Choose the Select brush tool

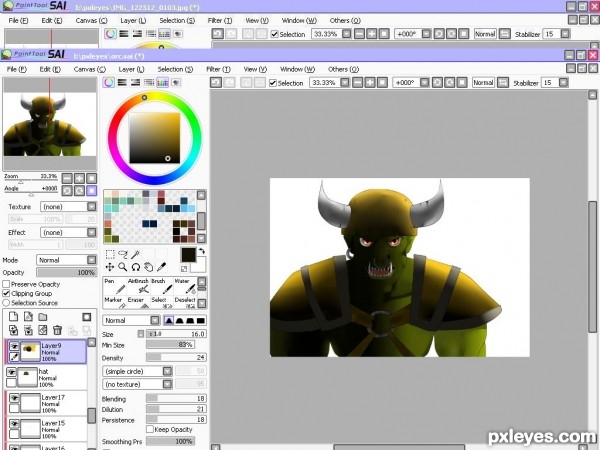161,302
